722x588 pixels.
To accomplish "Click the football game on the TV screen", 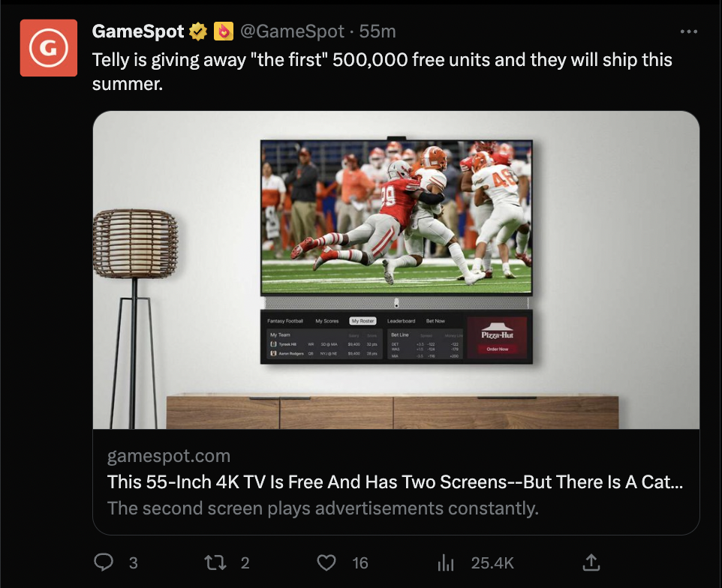I will point(396,217).
